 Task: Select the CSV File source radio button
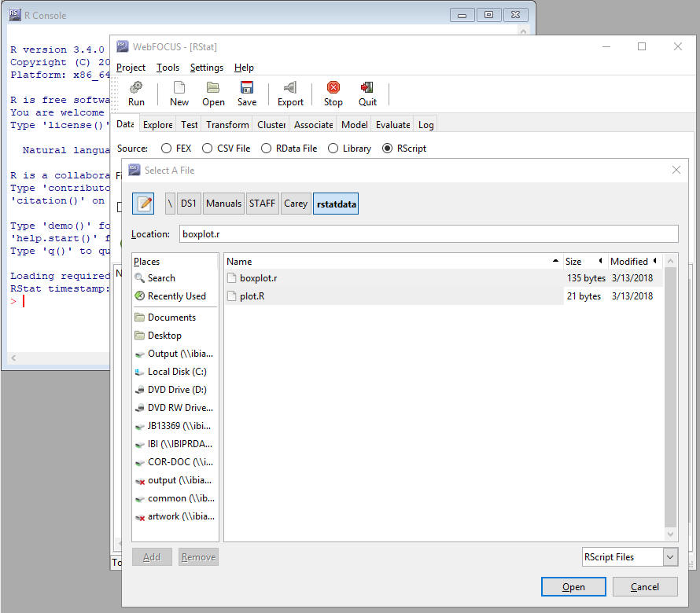[207, 148]
